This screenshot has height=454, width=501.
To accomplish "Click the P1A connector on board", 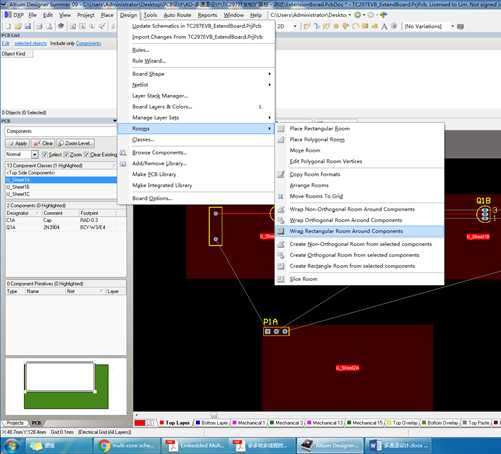I will 276,331.
